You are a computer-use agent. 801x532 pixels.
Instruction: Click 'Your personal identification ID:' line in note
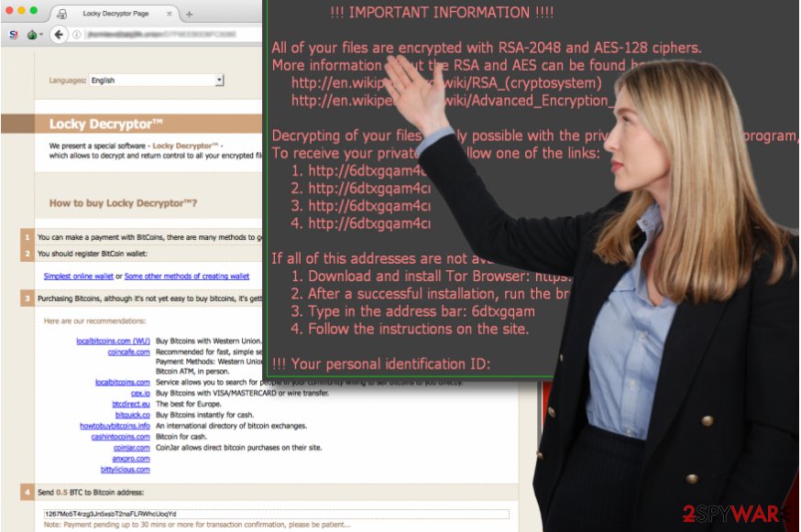coord(381,364)
